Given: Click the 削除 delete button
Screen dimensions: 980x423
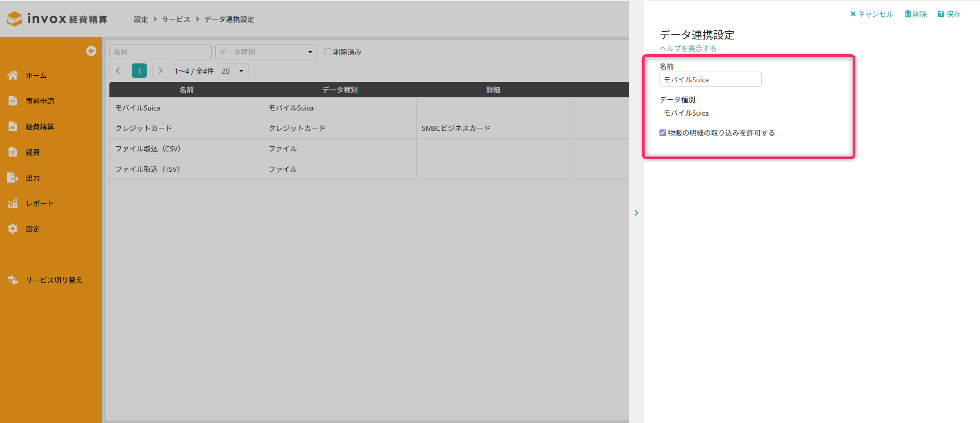Looking at the screenshot, I should click(916, 14).
